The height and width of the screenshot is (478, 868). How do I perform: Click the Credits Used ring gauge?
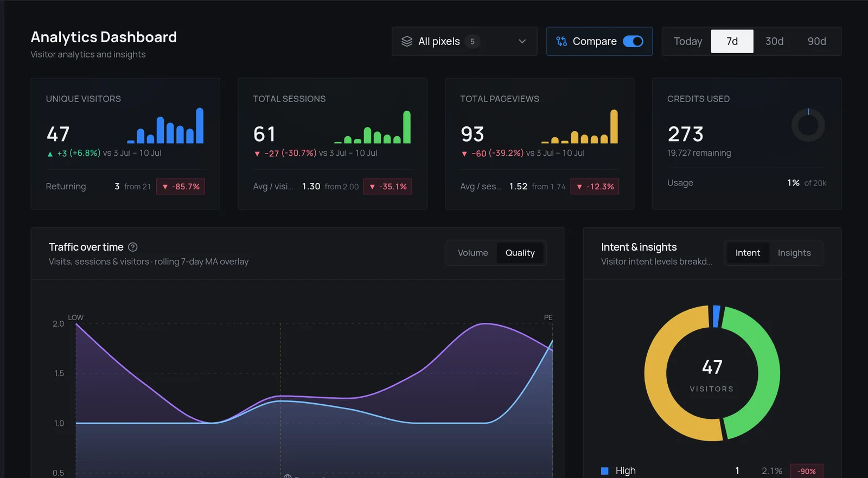[x=808, y=125]
